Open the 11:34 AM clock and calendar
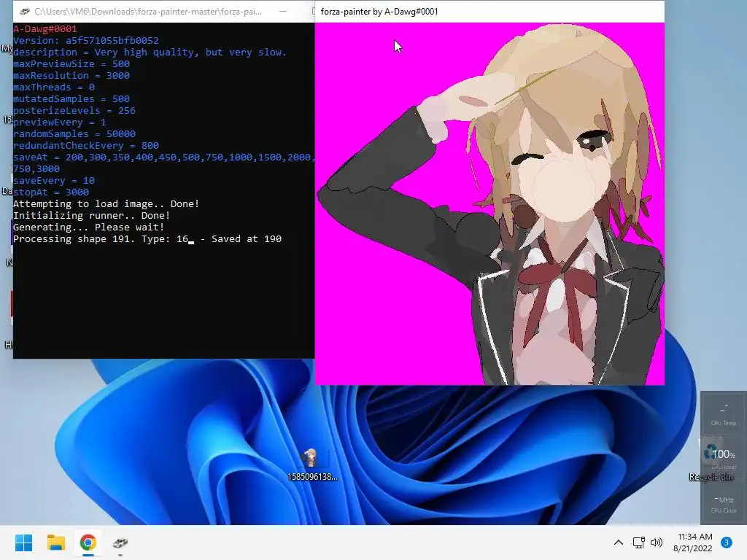 pos(693,542)
